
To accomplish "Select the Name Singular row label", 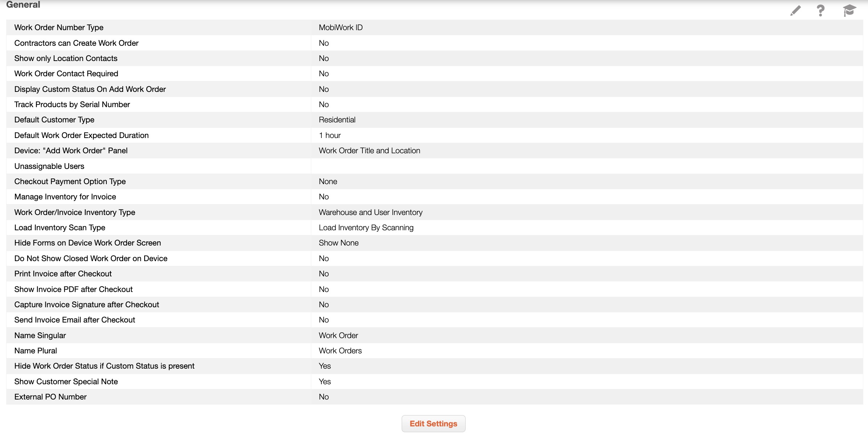I will pos(40,336).
